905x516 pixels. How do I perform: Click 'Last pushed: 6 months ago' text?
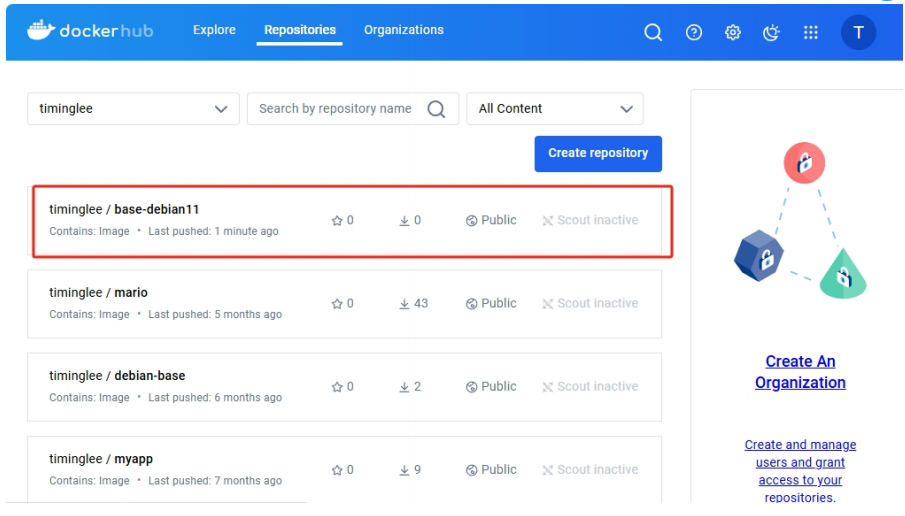215,397
